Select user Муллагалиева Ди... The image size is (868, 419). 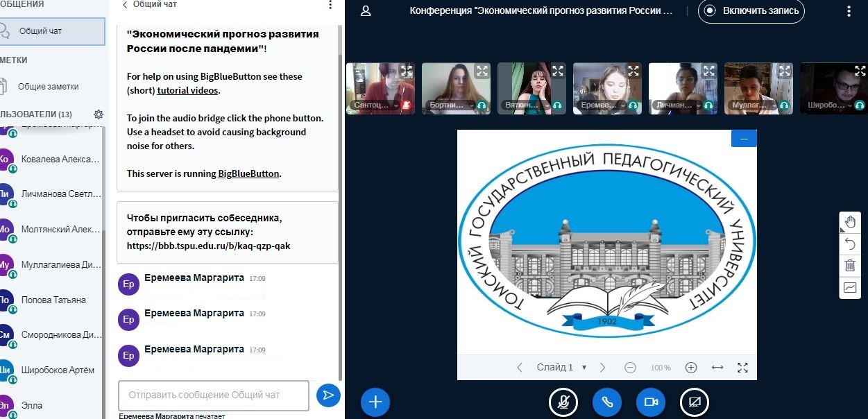click(x=52, y=264)
